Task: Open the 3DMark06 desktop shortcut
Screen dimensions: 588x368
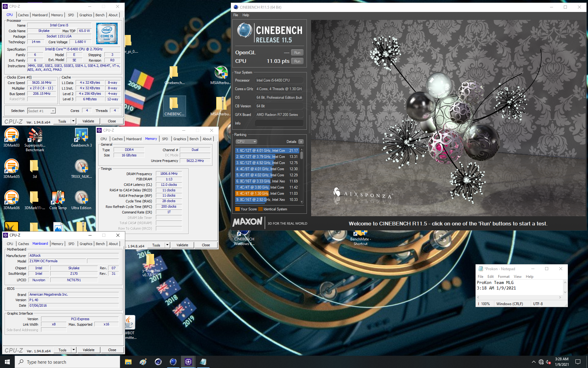Action: (x=11, y=200)
